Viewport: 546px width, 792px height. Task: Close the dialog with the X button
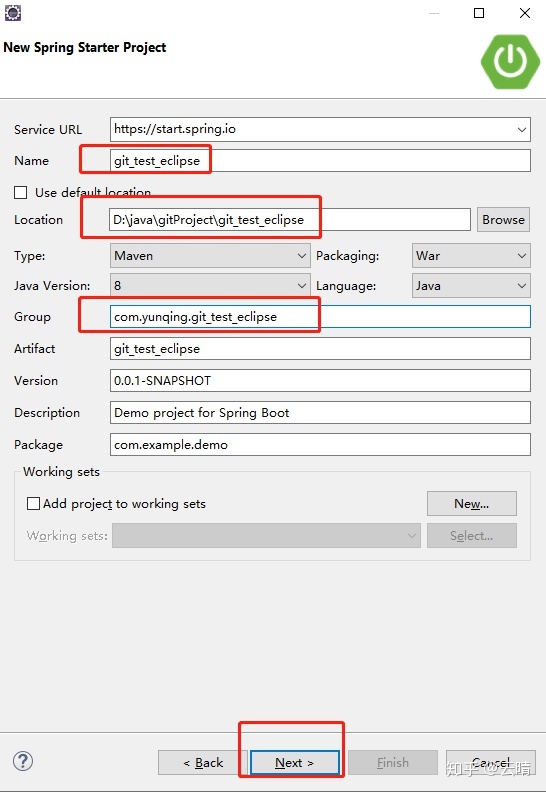pos(525,13)
